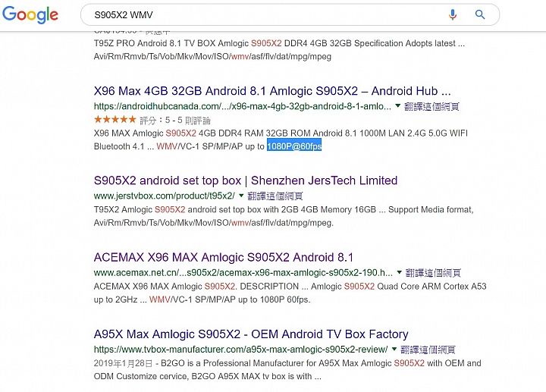
Task: Click the 2019年1月28日 date in A95X snippet
Action: pos(123,363)
